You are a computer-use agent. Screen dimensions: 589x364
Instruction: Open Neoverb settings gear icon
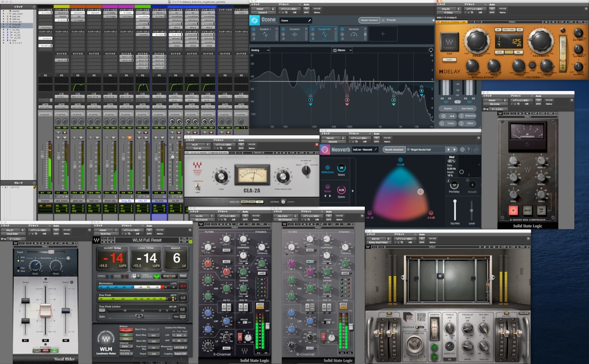(x=462, y=150)
